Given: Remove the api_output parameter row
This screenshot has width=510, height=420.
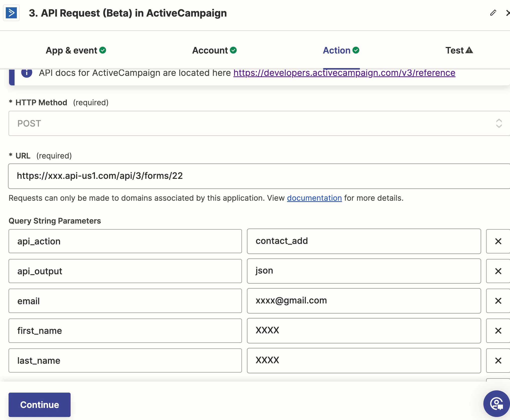Looking at the screenshot, I should click(498, 271).
